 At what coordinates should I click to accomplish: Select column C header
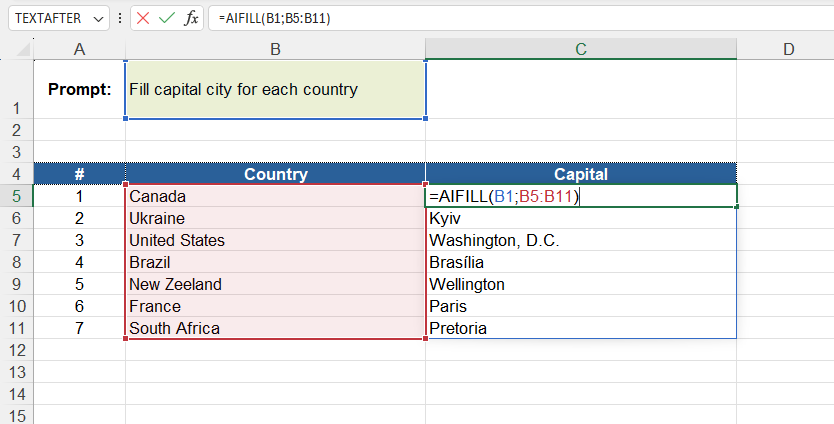580,49
